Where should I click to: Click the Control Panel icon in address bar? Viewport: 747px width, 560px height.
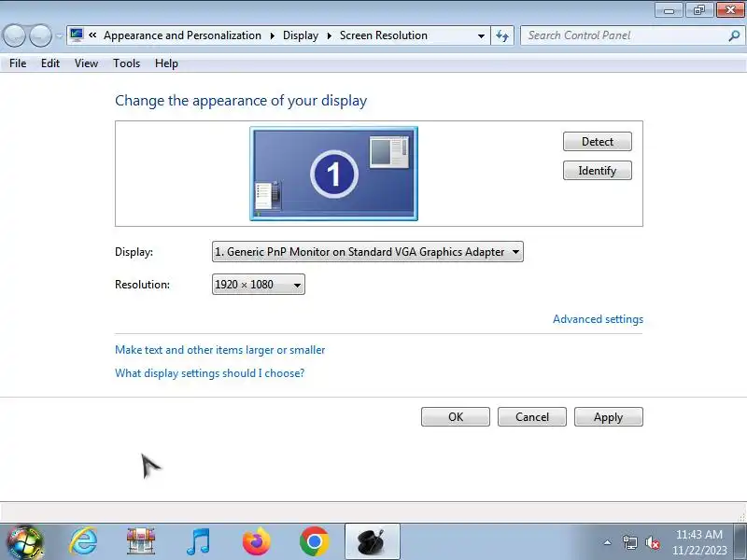coord(77,35)
